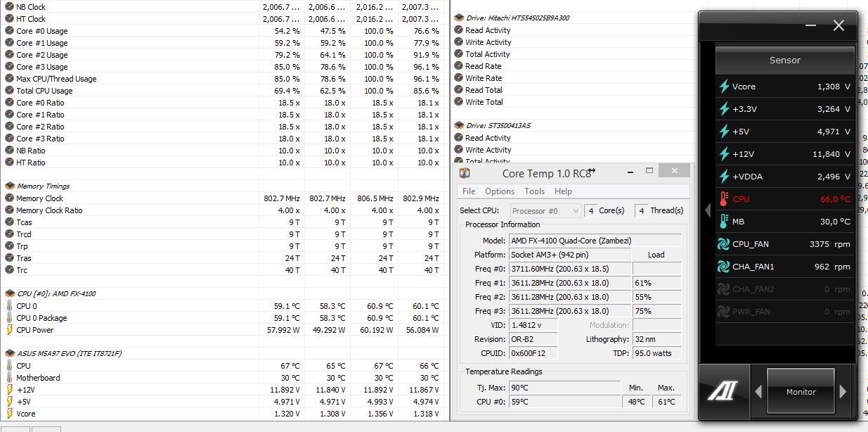The image size is (868, 432).
Task: Select the CPU_FAN fan icon
Action: (x=723, y=244)
